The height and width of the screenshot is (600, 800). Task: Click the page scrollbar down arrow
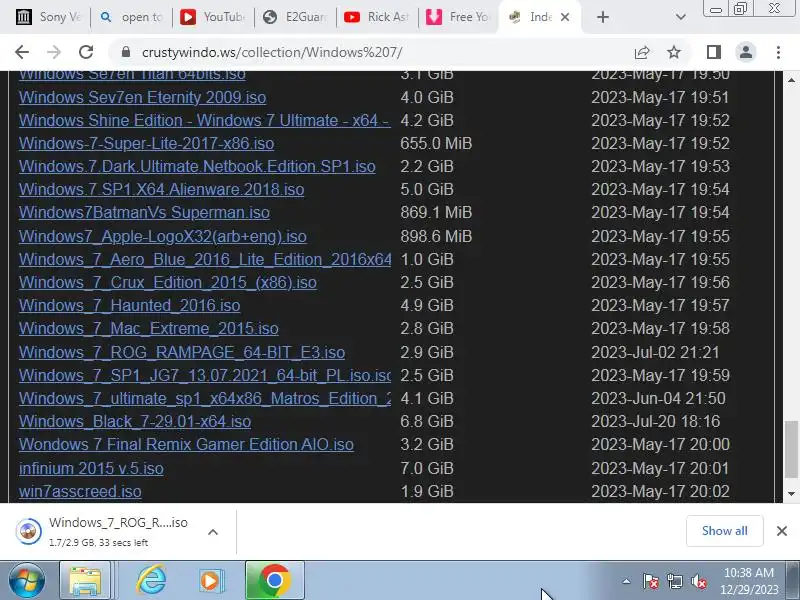(791, 493)
